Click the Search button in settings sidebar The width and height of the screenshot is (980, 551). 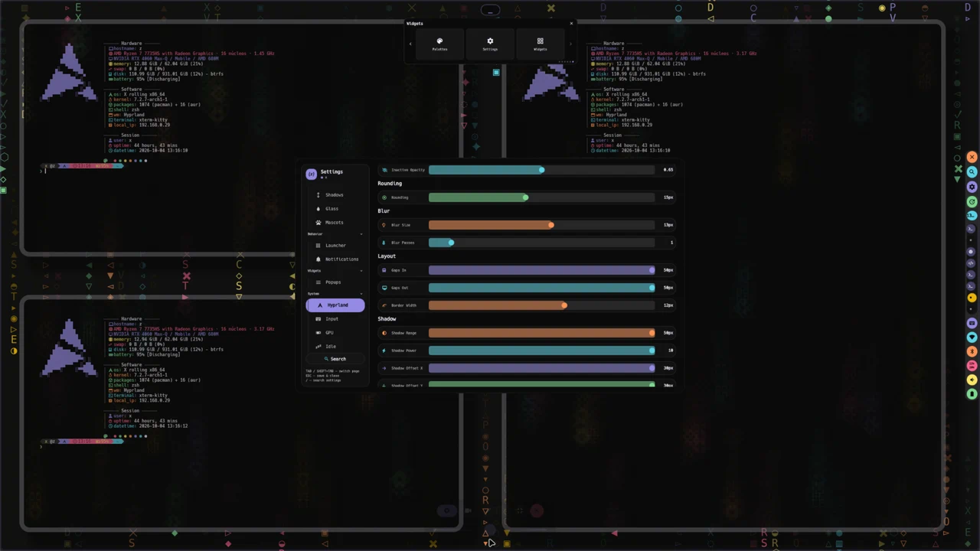tap(335, 359)
